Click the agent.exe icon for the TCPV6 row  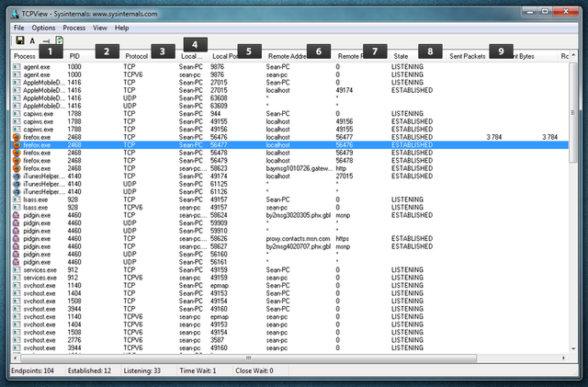point(17,74)
